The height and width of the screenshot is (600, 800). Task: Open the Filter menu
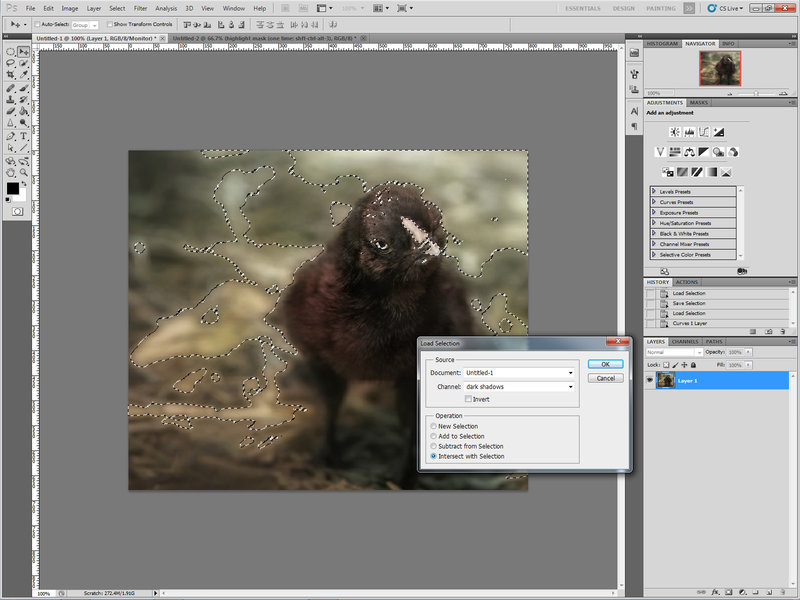coord(140,8)
